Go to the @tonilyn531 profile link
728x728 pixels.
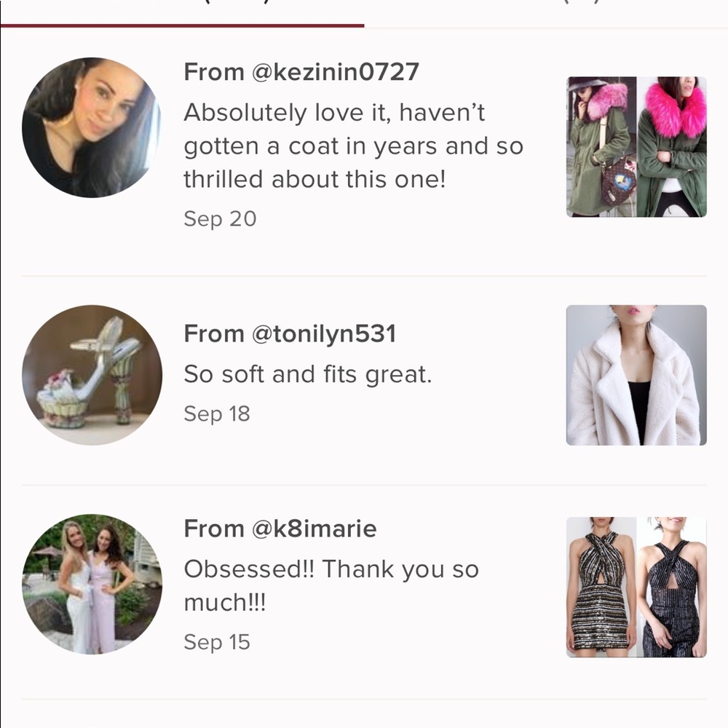coord(324,334)
